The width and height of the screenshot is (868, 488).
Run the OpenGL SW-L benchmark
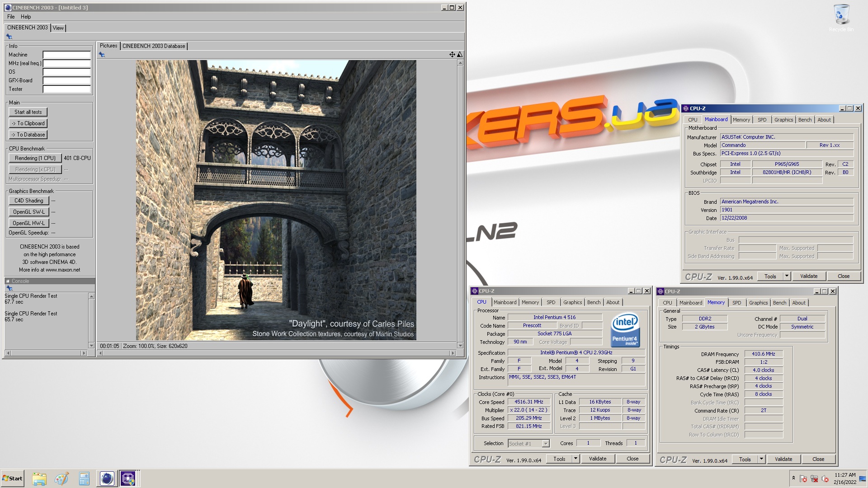click(x=29, y=212)
